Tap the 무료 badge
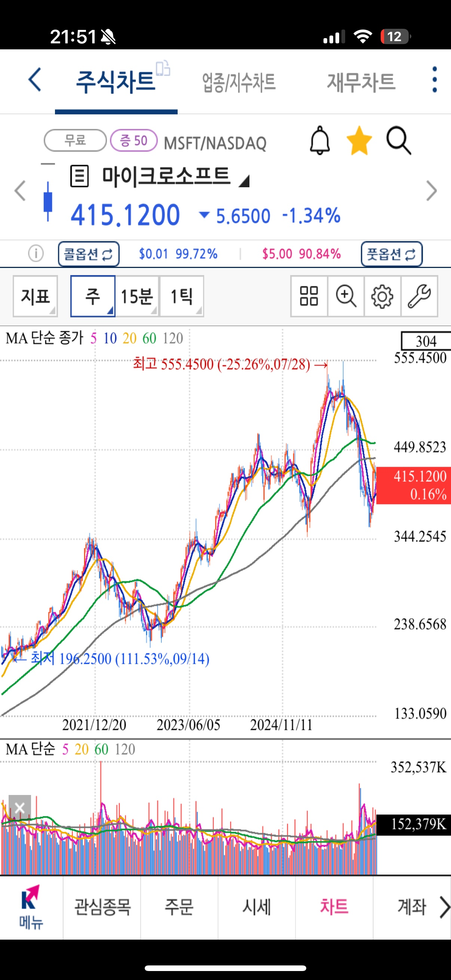 click(75, 140)
